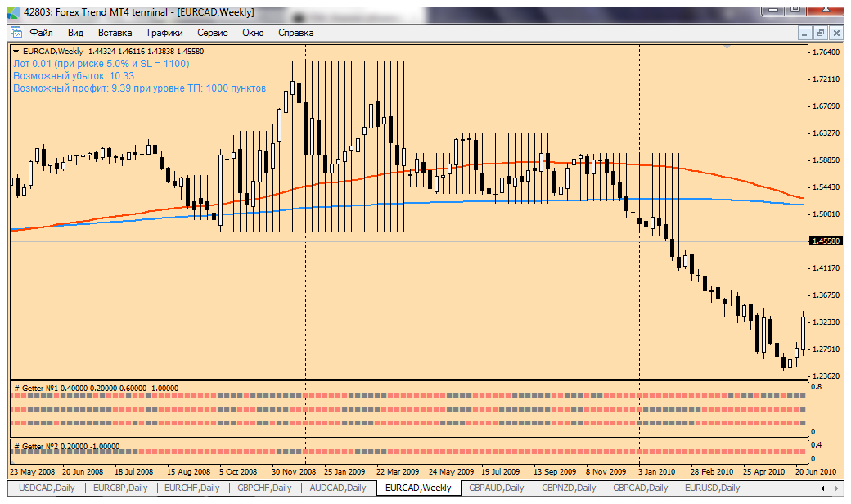Click the 1.50010 price scale label
The height and width of the screenshot is (504, 851).
(x=826, y=214)
